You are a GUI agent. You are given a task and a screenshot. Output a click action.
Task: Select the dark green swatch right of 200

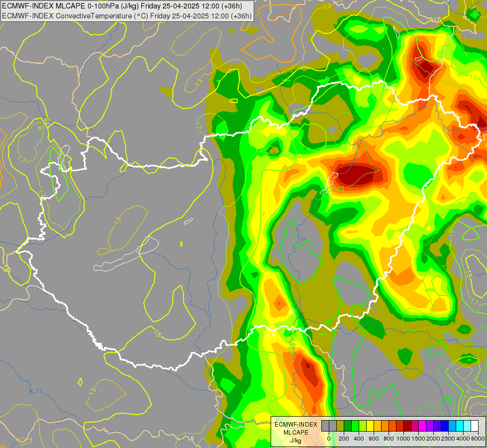tap(348, 426)
